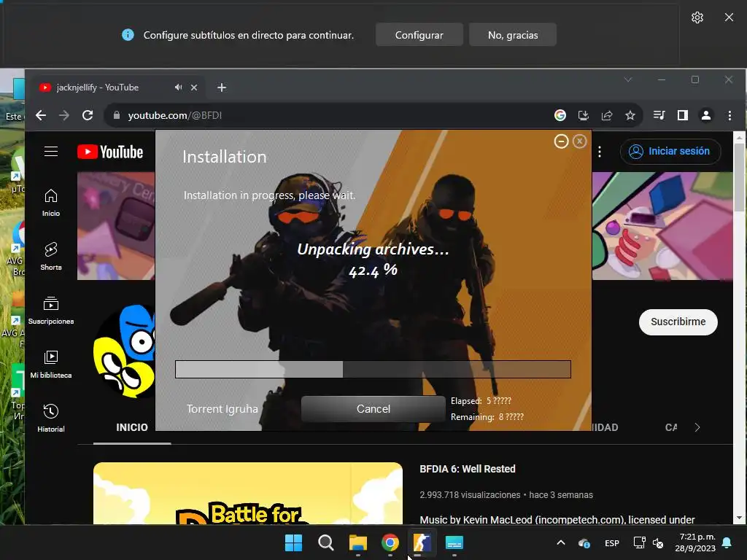Click the Torrent Igruha label in the installer
Screen dimensions: 747x560
coord(222,408)
